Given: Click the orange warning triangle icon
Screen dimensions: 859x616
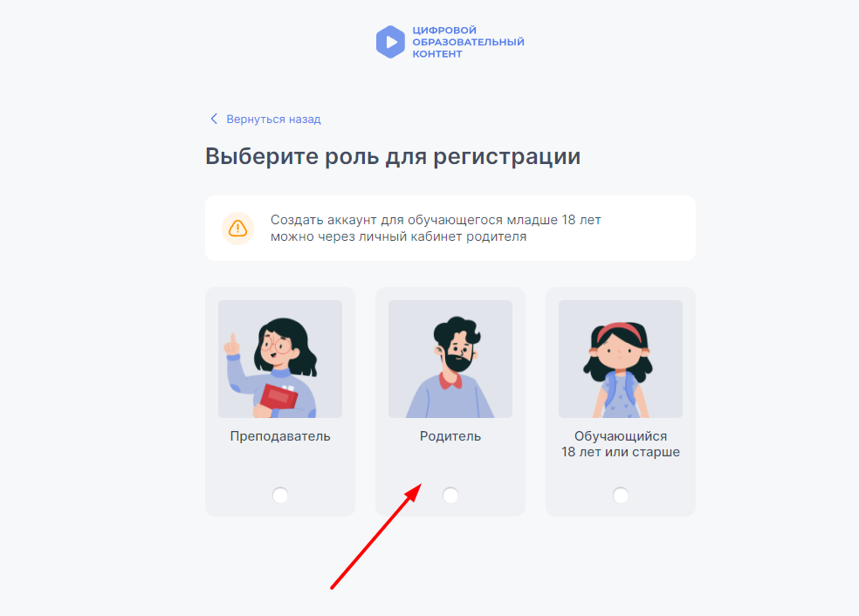Looking at the screenshot, I should 237,229.
